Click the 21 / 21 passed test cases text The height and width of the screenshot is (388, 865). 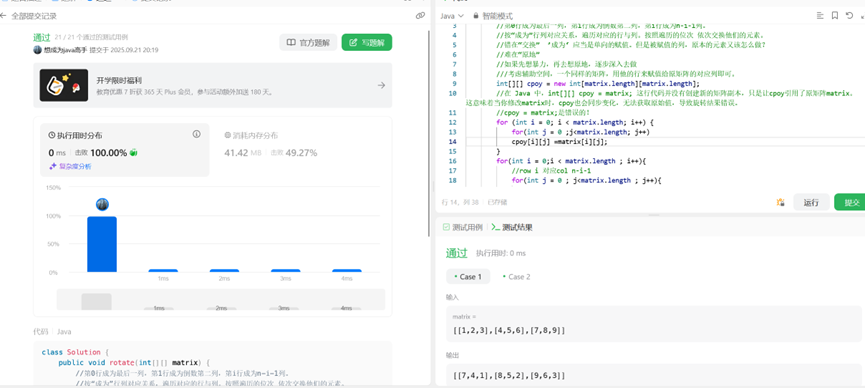(x=92, y=38)
